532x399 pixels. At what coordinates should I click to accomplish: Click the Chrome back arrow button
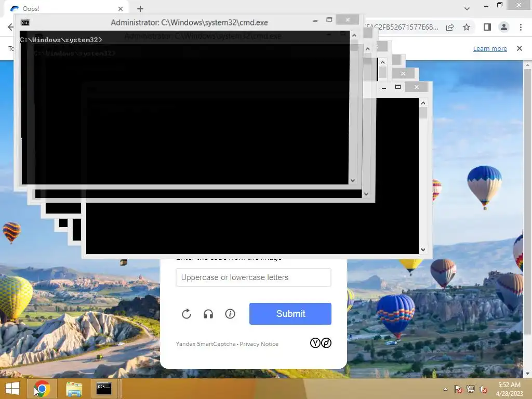coord(10,27)
